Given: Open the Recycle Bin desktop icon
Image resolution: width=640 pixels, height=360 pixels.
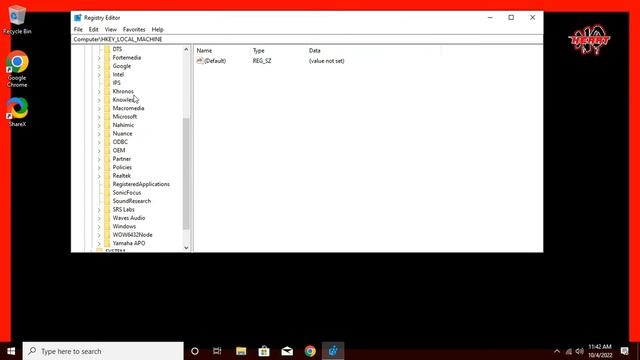Looking at the screenshot, I should tap(17, 20).
